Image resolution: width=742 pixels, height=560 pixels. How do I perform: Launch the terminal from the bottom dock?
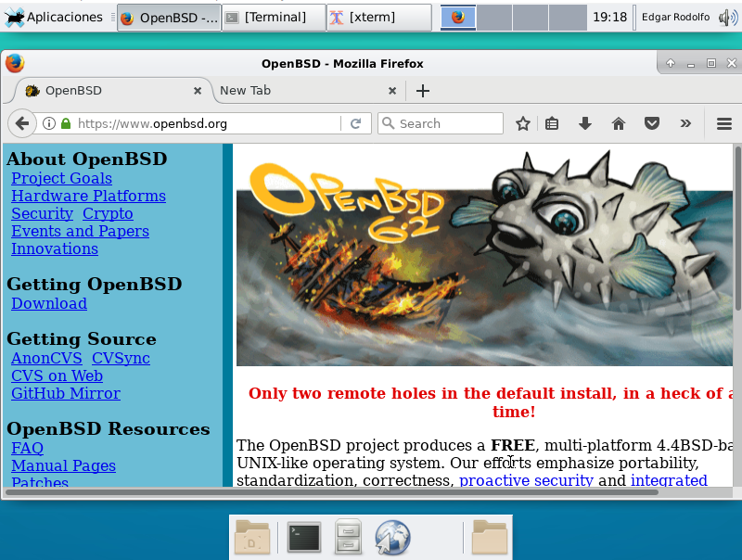[303, 537]
